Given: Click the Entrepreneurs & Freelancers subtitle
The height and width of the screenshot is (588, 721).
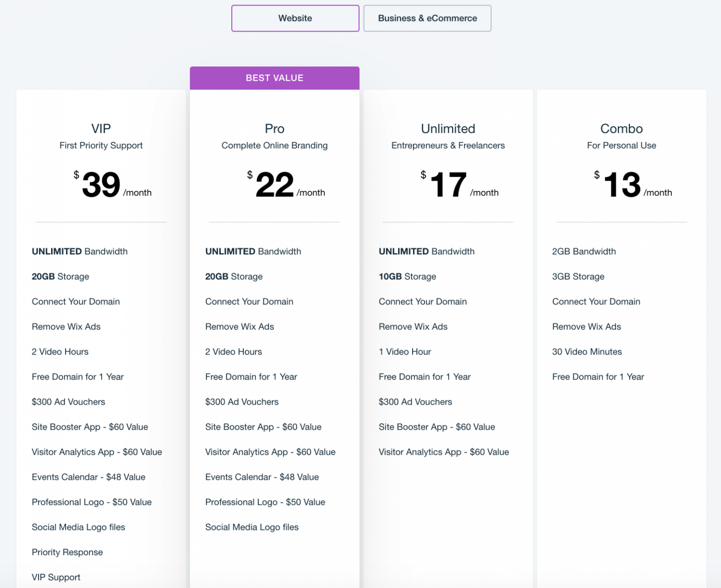Looking at the screenshot, I should click(x=448, y=146).
